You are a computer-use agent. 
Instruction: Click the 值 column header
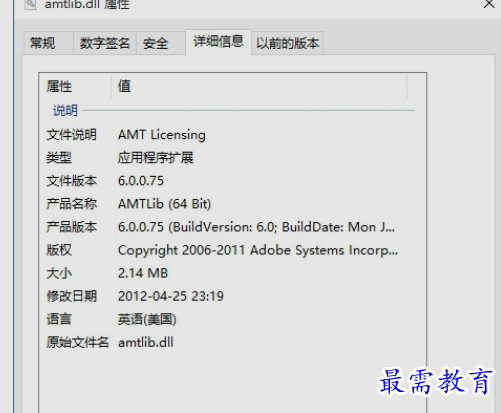click(x=124, y=86)
